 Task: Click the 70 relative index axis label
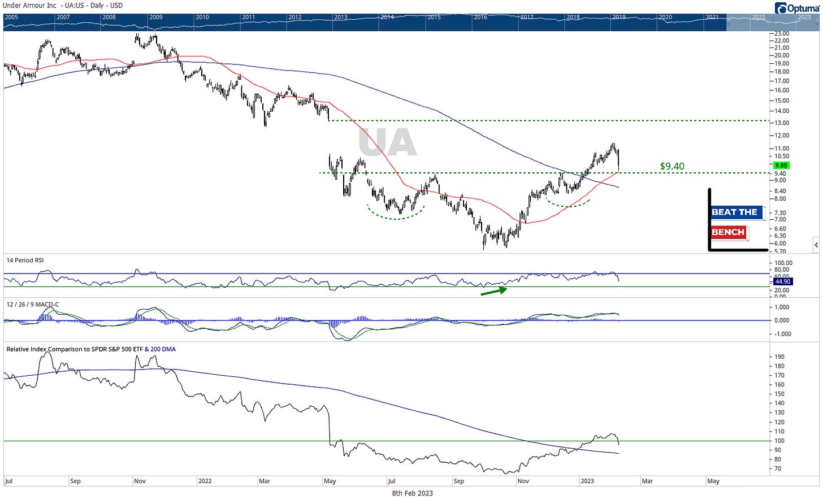click(x=778, y=469)
